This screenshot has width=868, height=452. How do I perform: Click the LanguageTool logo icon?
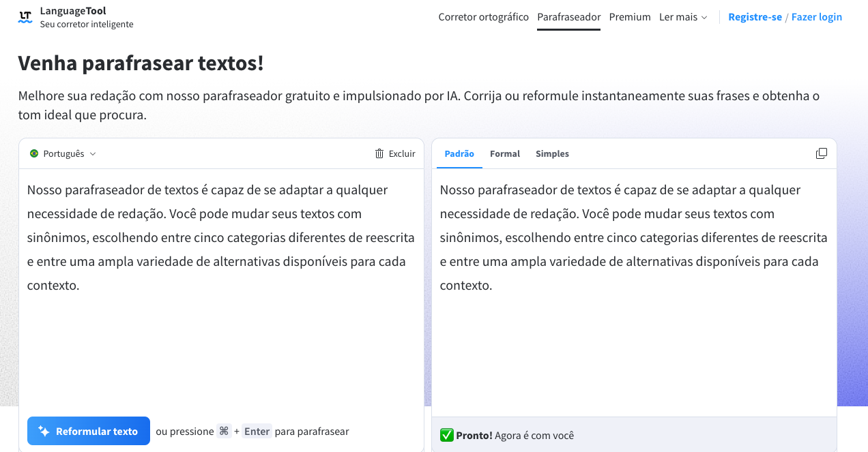pyautogui.click(x=25, y=17)
